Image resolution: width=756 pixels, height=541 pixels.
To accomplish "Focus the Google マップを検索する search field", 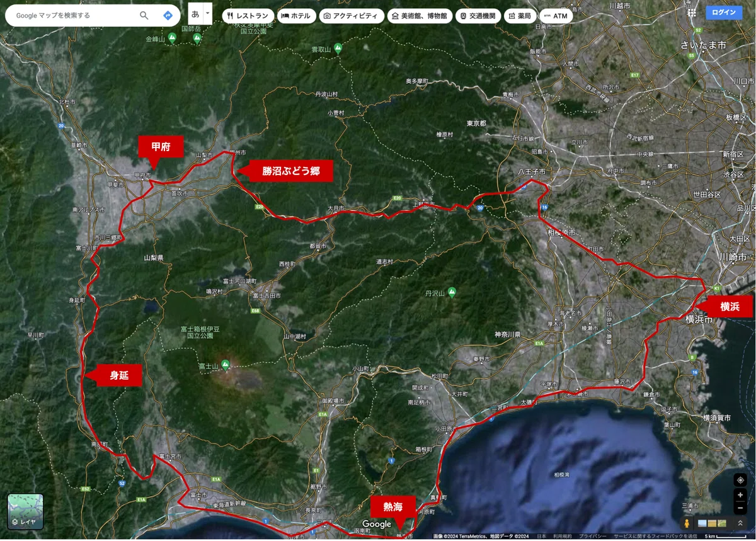I will tap(74, 15).
